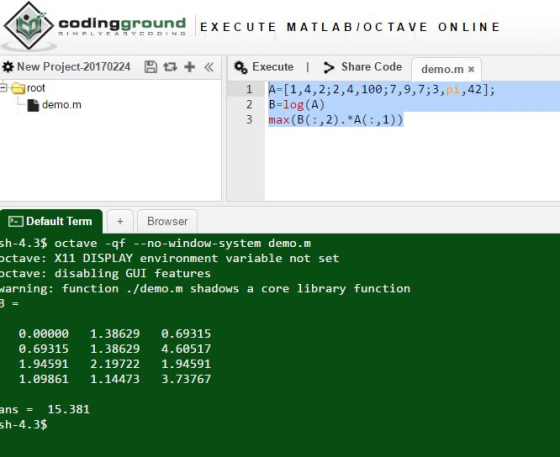Select the root folder label
560x457 pixels.
coord(36,88)
